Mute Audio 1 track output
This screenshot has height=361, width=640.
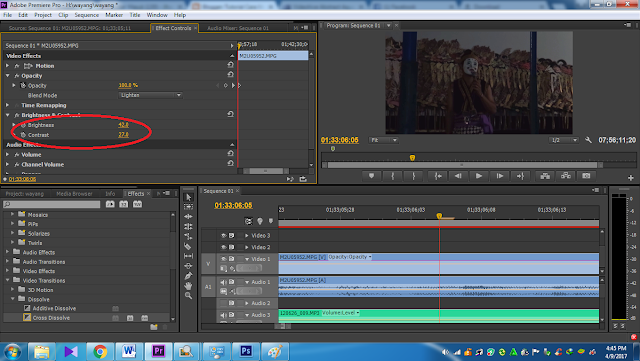point(224,282)
